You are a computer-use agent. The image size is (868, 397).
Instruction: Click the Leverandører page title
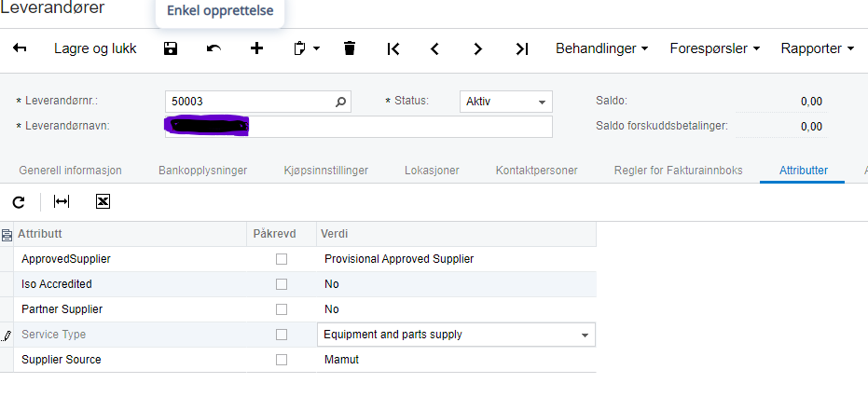[x=52, y=7]
